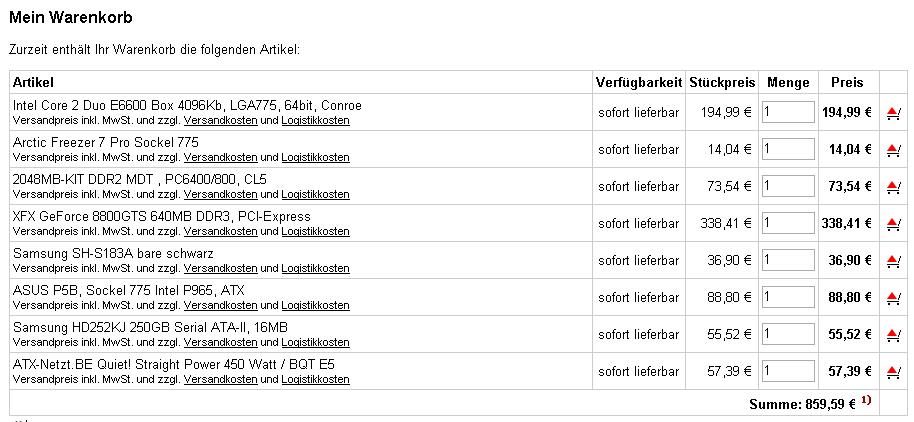This screenshot has width=914, height=422.
Task: Remove Intel Core 2 Duo E6600 from cart
Action: click(x=893, y=112)
